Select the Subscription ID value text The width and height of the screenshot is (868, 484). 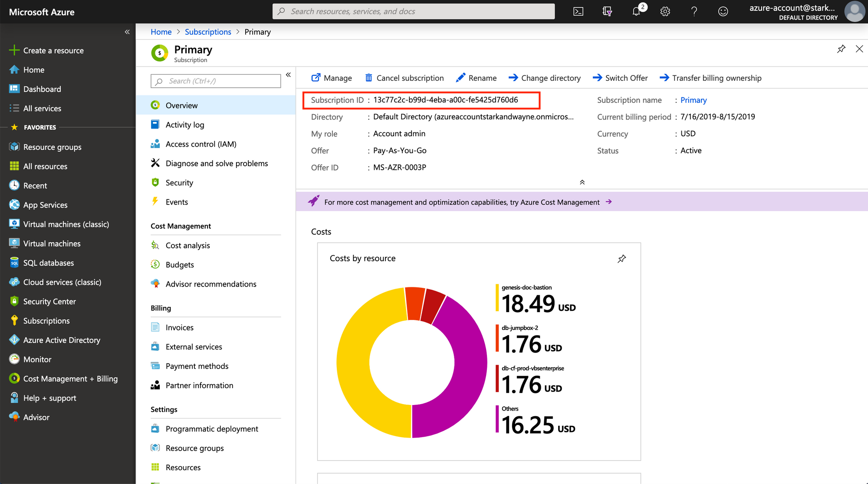[446, 100]
